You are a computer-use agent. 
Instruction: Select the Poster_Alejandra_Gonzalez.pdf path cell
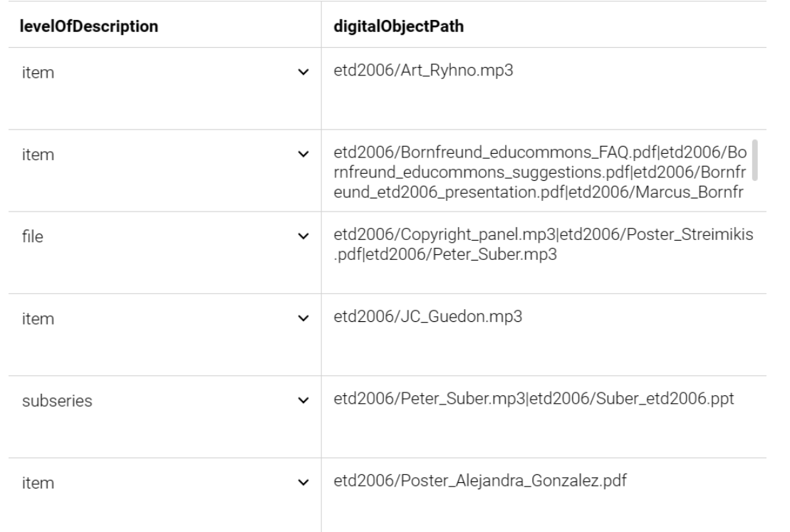[544, 495]
